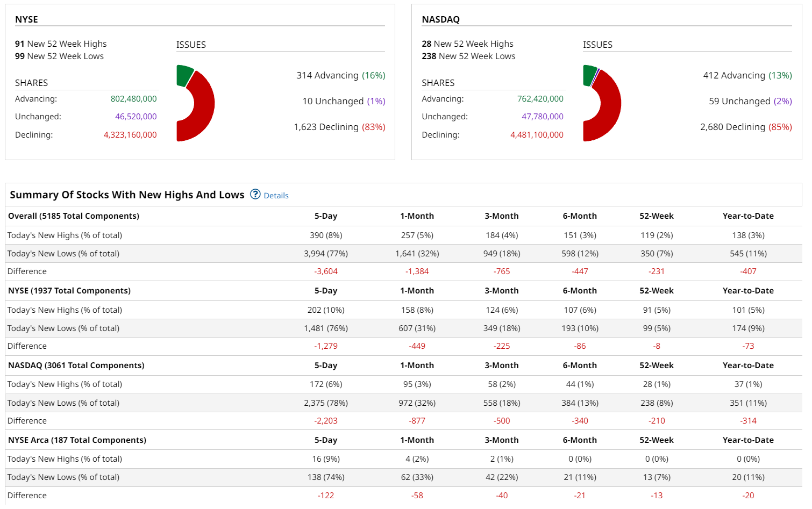Click Overall 5-Day difference '-3,604'
Image resolution: width=812 pixels, height=509 pixels.
point(326,271)
